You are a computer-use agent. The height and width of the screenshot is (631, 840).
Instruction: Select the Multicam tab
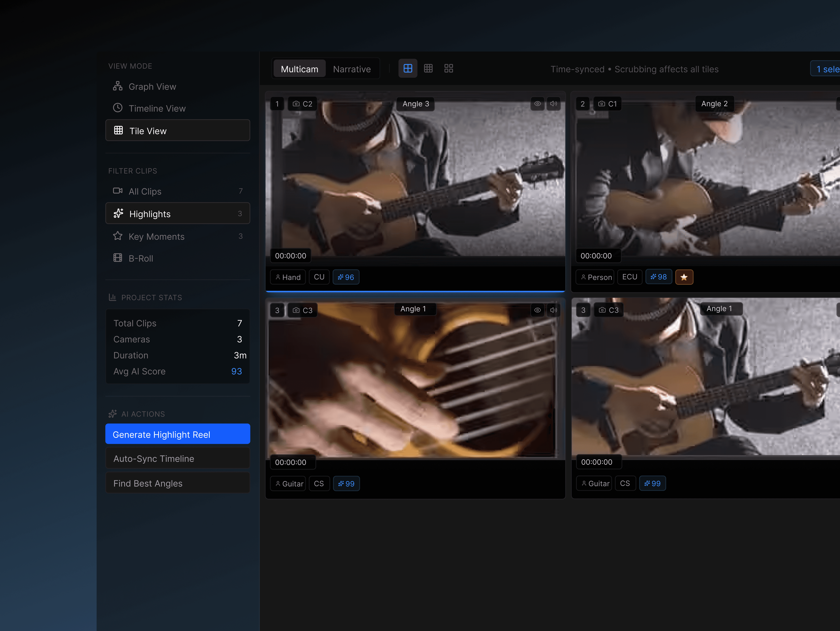pos(299,69)
